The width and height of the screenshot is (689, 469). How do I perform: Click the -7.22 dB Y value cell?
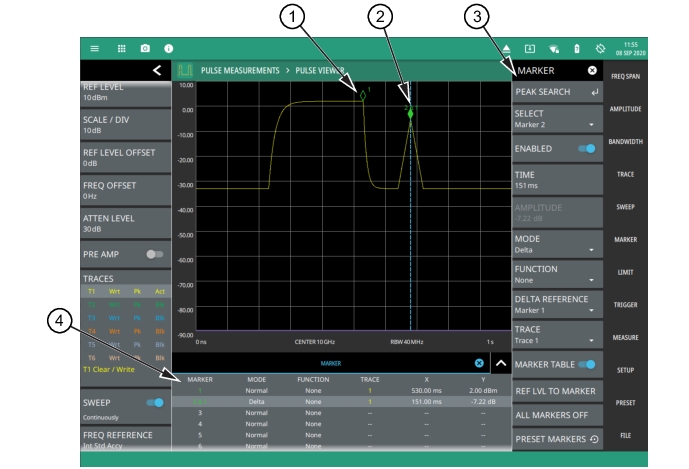tap(483, 401)
